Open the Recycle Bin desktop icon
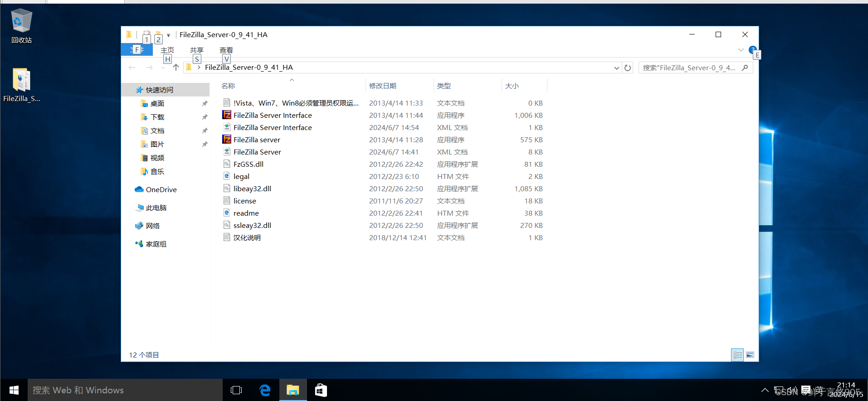 pos(21,26)
